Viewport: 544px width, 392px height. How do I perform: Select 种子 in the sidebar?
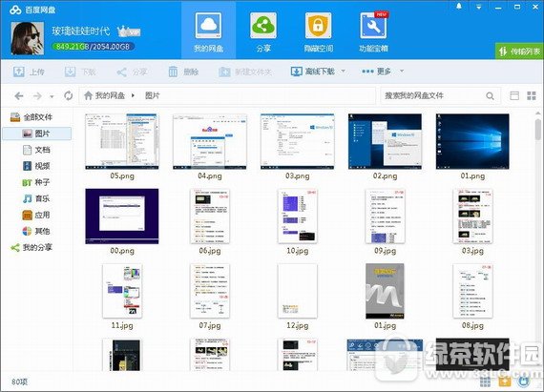[37, 182]
